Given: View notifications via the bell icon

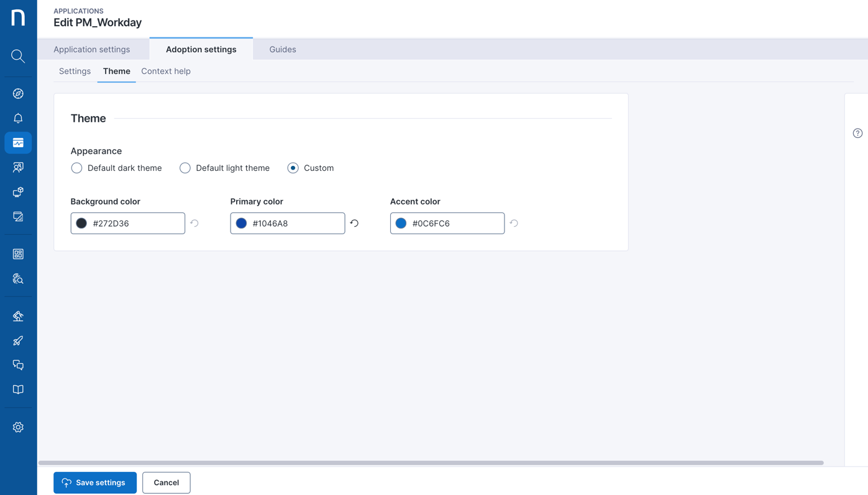Looking at the screenshot, I should (x=18, y=117).
